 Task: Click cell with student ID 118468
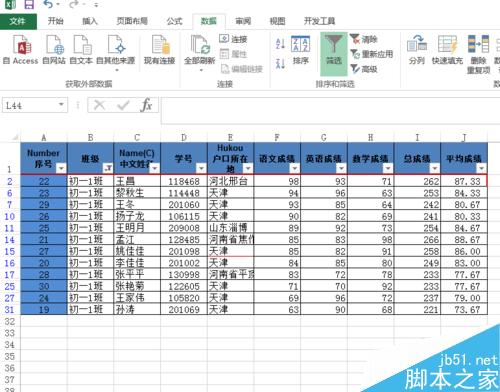[x=184, y=181]
